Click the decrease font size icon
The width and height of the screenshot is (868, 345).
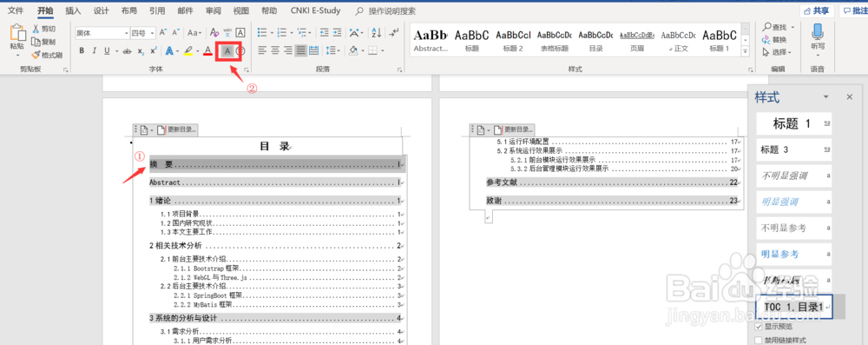tap(176, 33)
